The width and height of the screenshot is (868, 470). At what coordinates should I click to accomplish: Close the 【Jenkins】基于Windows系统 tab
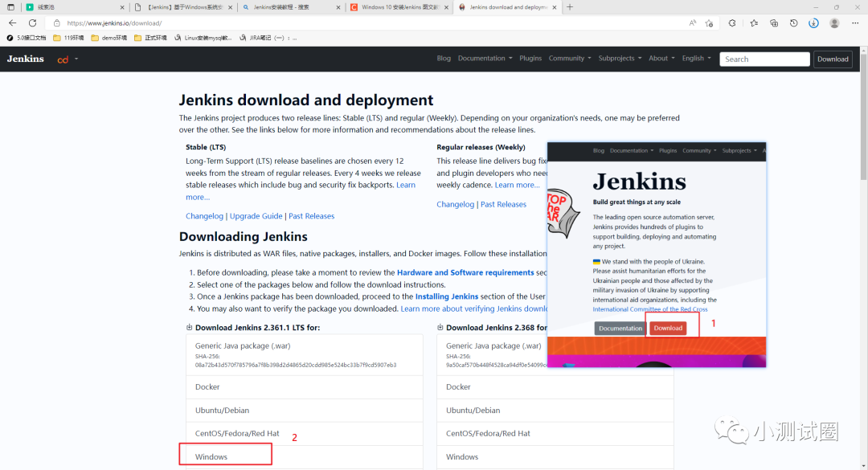tap(231, 7)
